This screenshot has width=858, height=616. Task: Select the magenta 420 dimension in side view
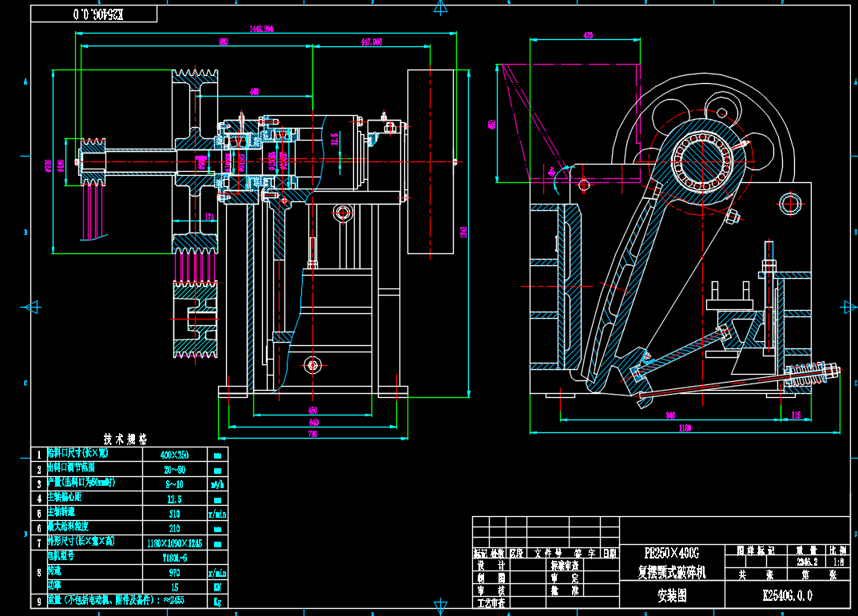click(x=588, y=36)
